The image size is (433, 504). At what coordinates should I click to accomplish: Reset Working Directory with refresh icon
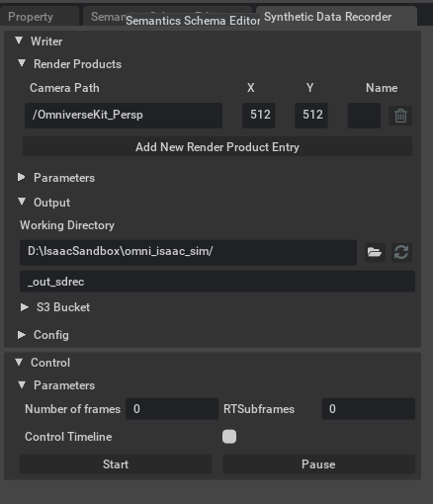pos(401,253)
